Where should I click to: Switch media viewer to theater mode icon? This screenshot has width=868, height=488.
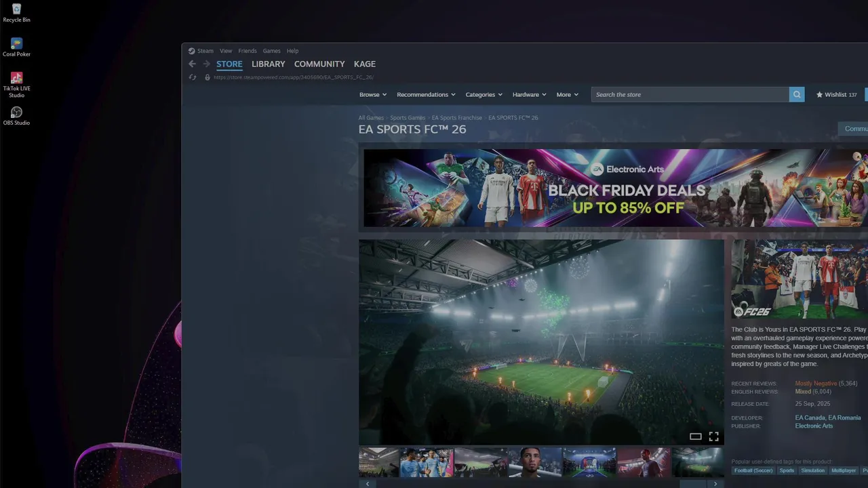(695, 436)
